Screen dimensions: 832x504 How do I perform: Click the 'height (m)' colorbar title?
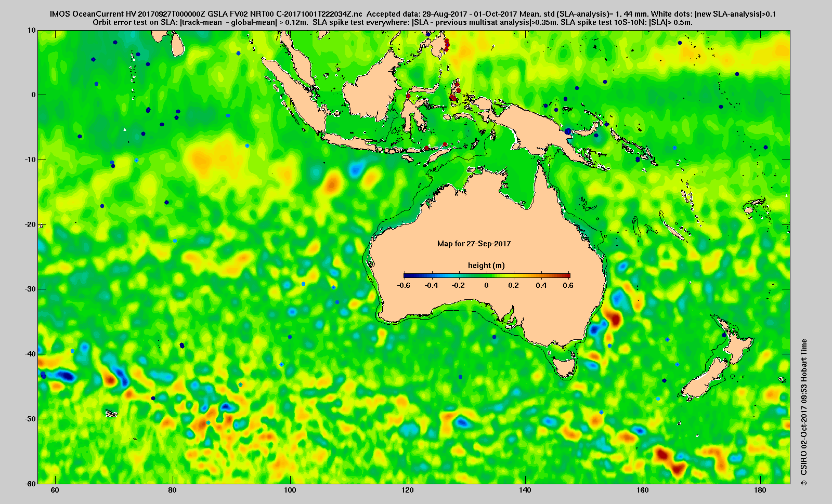pos(486,266)
